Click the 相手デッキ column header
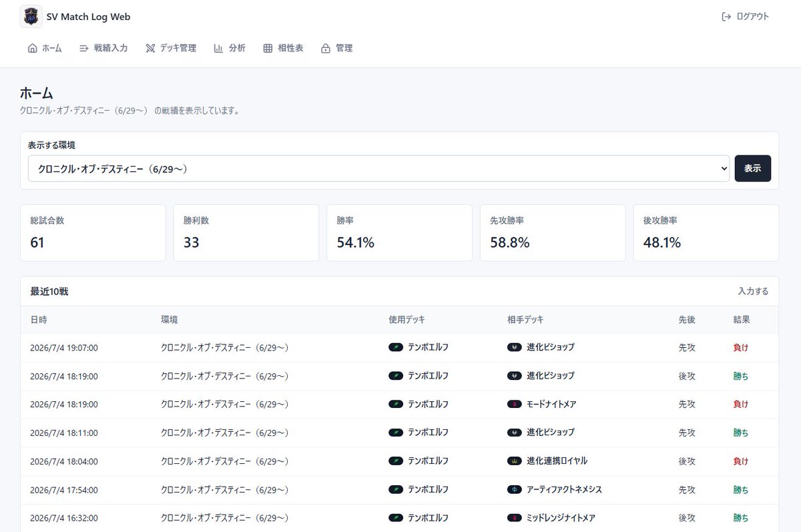Screen dimensions: 801x532 tap(525, 320)
